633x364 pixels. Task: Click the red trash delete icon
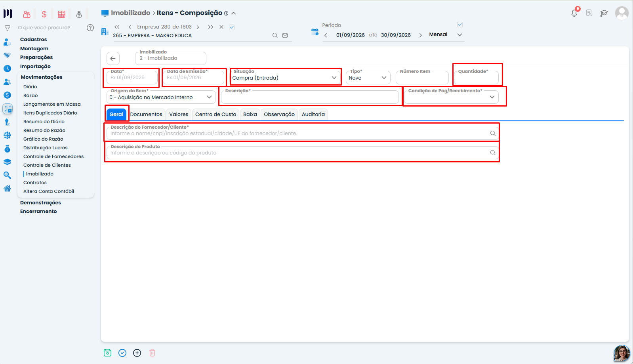pos(153,353)
